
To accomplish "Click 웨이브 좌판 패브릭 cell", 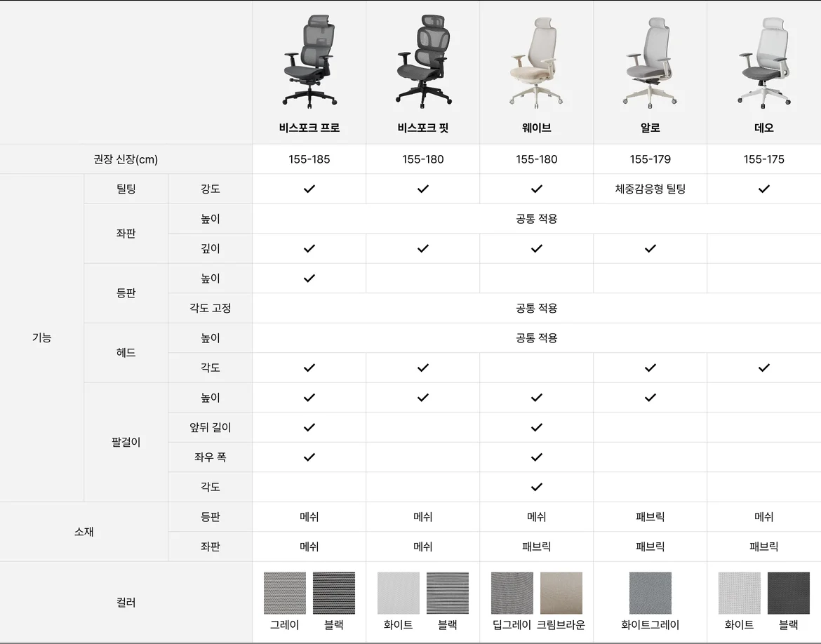I will pyautogui.click(x=536, y=547).
